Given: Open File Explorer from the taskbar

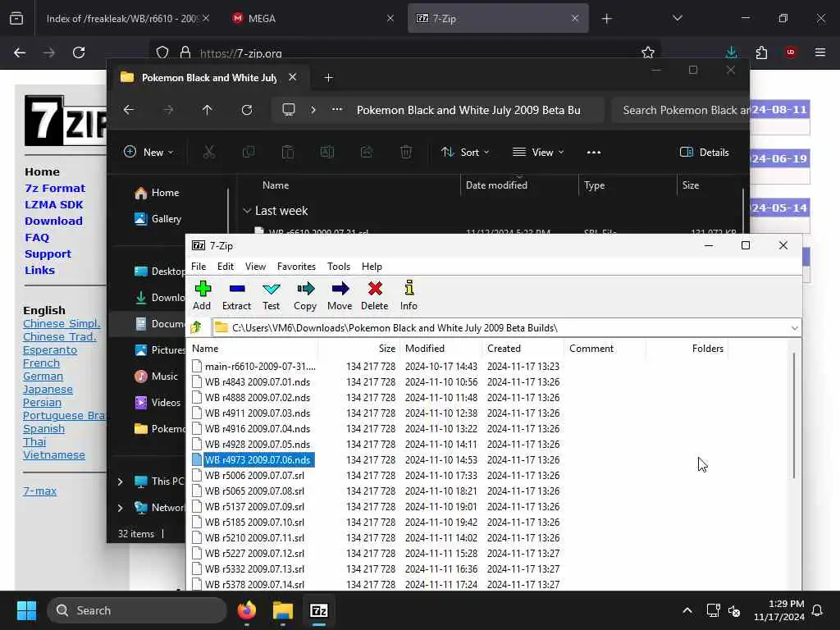Looking at the screenshot, I should click(283, 610).
